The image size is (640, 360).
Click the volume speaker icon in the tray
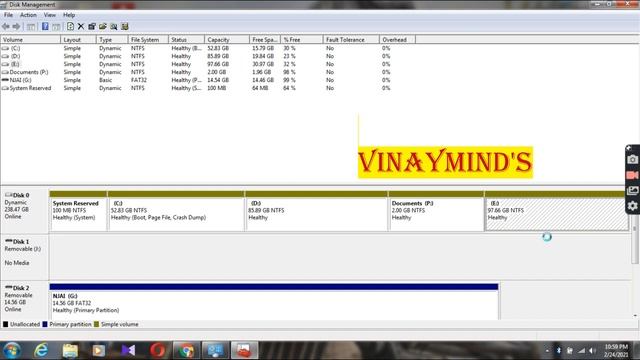click(592, 351)
